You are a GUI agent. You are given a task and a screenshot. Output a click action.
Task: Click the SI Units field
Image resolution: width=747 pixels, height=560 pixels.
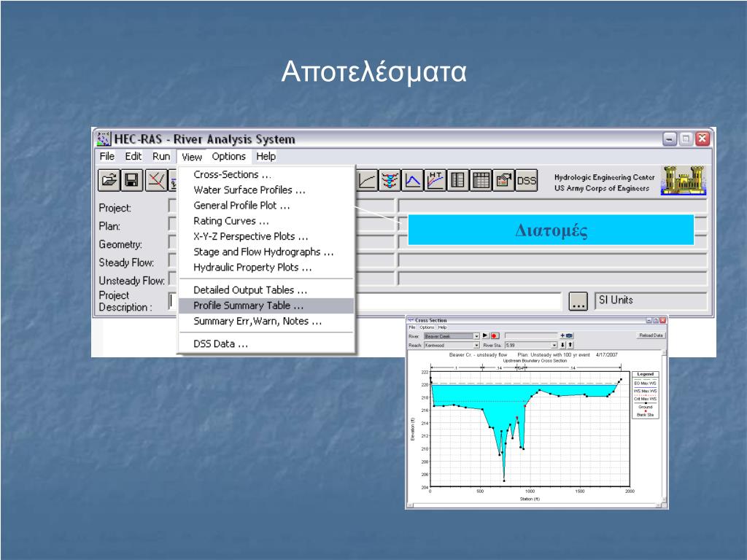(650, 300)
